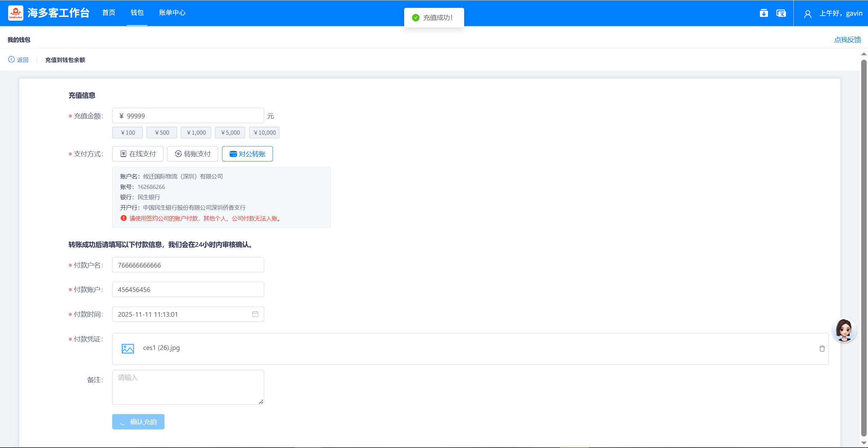Click the SeaDocker logo icon
Viewport: 868px width, 448px height.
pyautogui.click(x=16, y=13)
